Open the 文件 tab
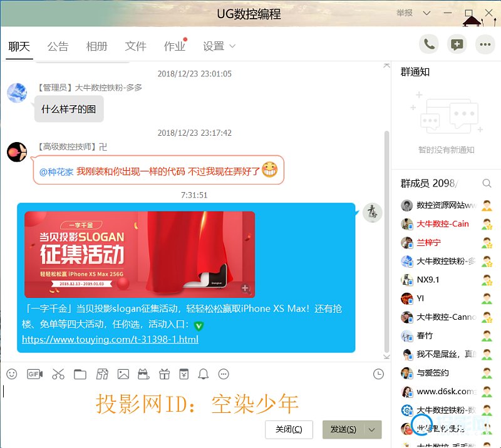 [136, 46]
